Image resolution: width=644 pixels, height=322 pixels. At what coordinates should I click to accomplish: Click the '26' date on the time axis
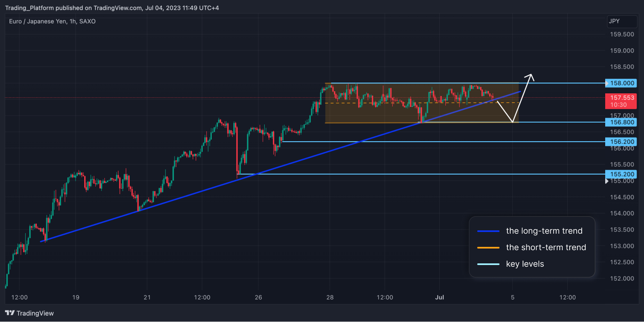[258, 297]
